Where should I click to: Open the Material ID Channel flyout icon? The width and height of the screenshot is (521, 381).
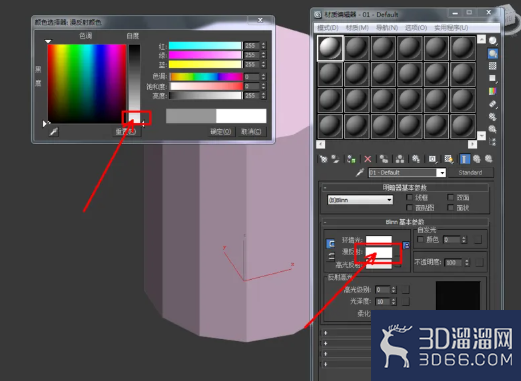tap(432, 159)
